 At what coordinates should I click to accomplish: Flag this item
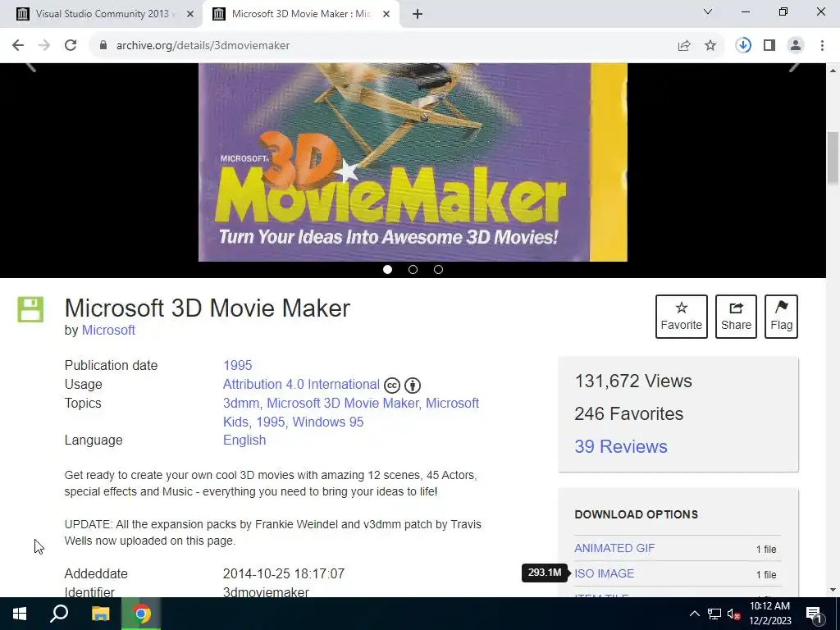click(781, 316)
